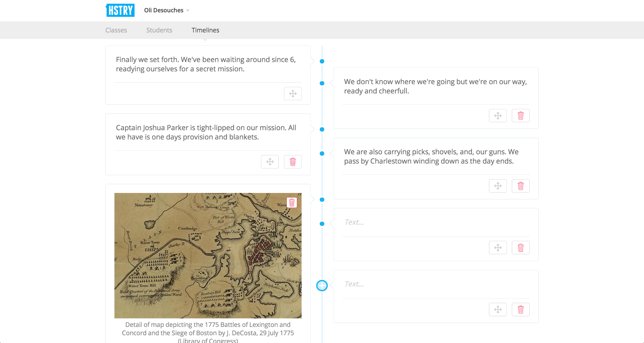Delete the 'Captain Joshua Parker' entry via trash icon
Screen dimensions: 644x343
pos(292,161)
